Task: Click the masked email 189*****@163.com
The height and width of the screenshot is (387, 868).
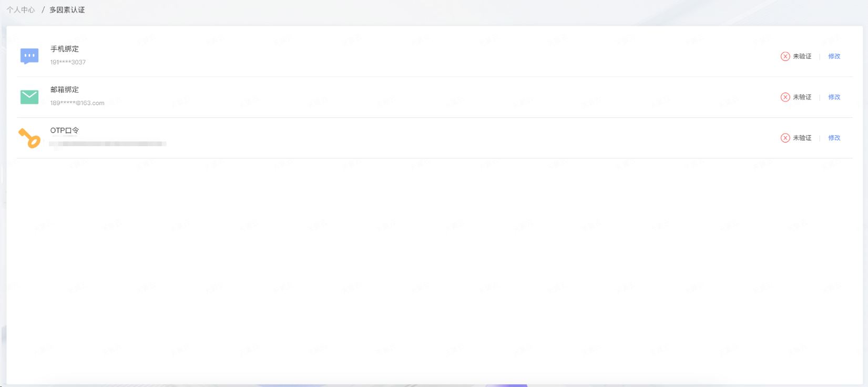Action: pos(77,103)
